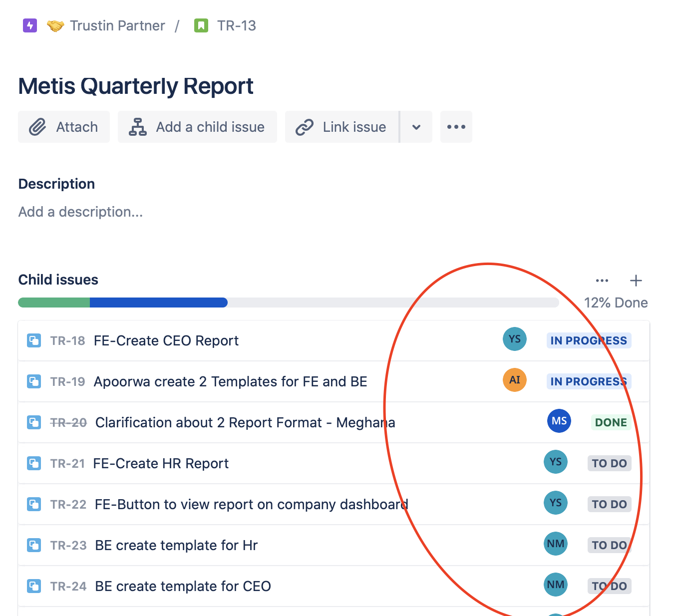This screenshot has width=674, height=616.
Task: Open child issues more options menu
Action: coord(602,281)
